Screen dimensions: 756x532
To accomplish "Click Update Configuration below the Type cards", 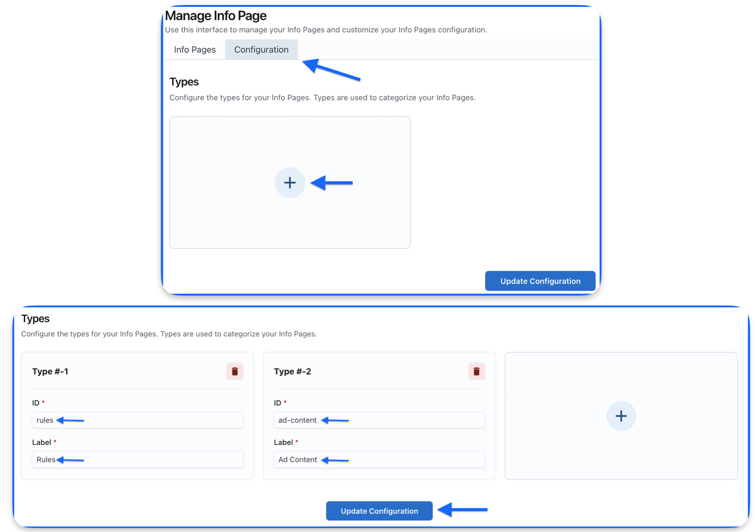I will (x=379, y=511).
